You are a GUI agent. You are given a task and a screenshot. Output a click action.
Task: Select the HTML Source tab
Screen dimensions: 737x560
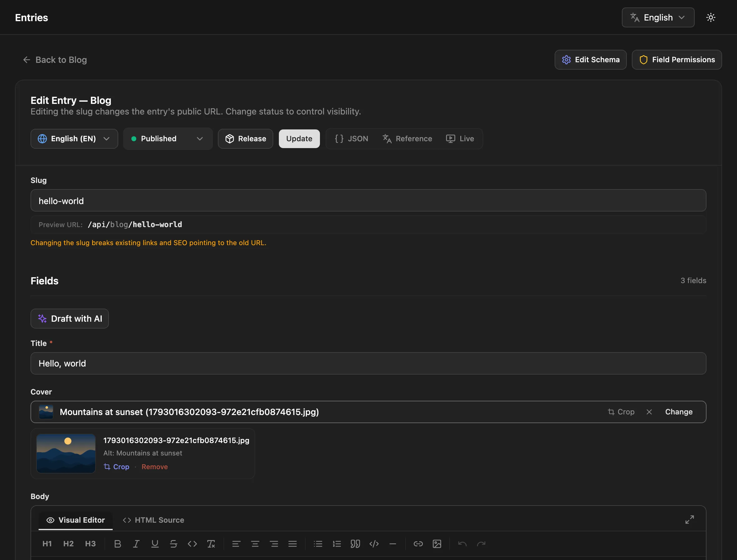(153, 520)
